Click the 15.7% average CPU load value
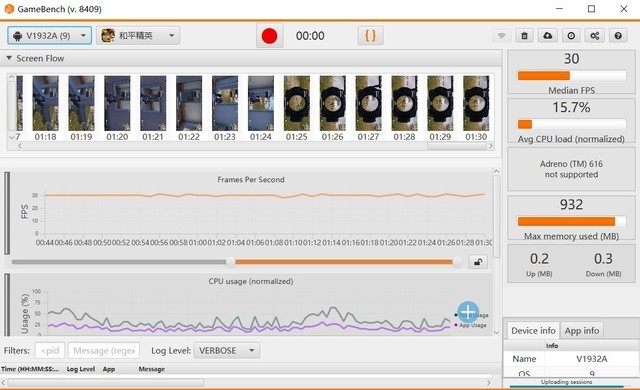 [571, 107]
